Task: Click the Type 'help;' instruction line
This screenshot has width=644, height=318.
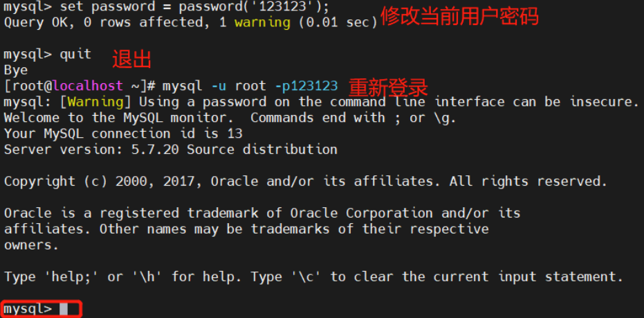Action: (x=313, y=277)
